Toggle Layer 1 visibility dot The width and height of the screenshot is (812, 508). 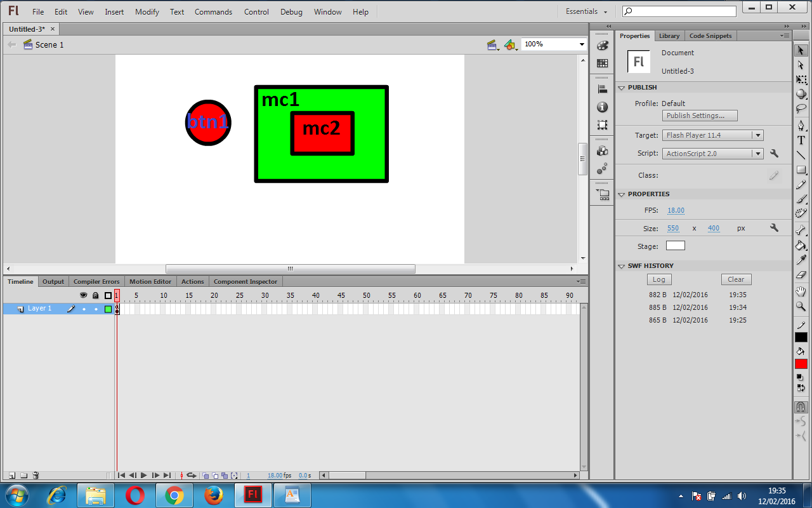click(x=84, y=309)
